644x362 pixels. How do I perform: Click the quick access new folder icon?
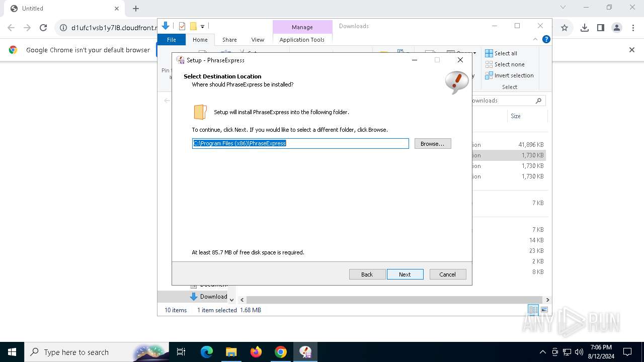[193, 26]
